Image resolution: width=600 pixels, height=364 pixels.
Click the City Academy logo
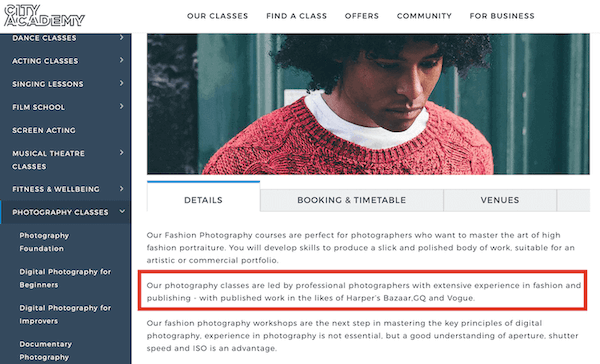pyautogui.click(x=44, y=16)
